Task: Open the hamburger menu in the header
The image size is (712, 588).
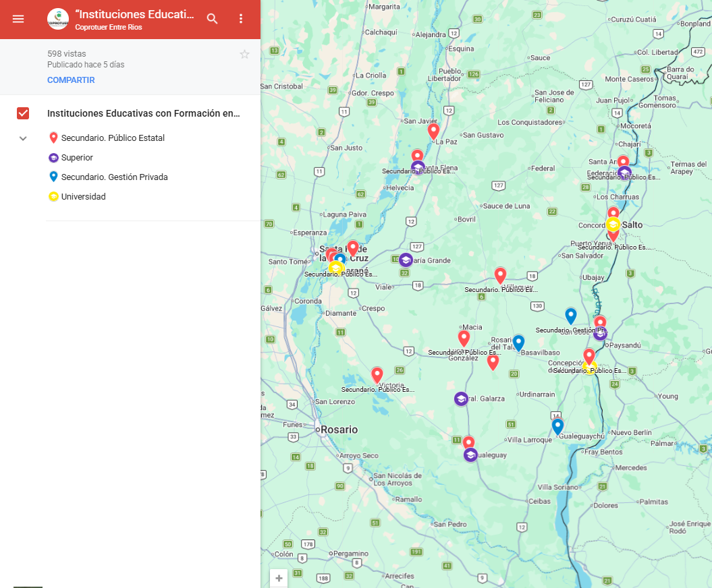Action: [x=18, y=19]
